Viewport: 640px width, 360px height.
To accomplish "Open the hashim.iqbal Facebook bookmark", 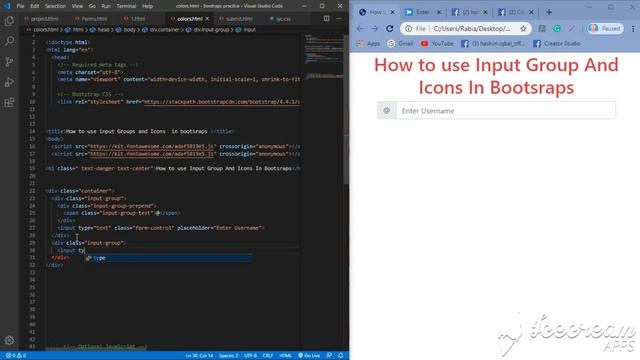I will click(x=493, y=44).
